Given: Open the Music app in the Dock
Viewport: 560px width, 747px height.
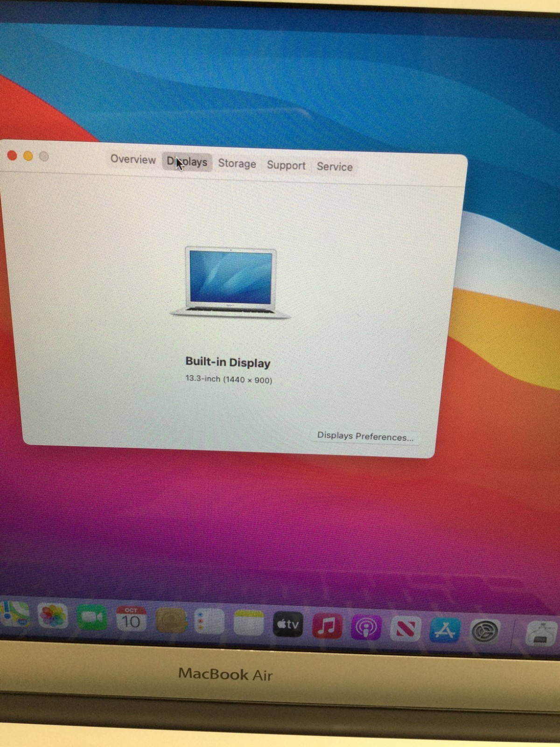Looking at the screenshot, I should pyautogui.click(x=327, y=626).
